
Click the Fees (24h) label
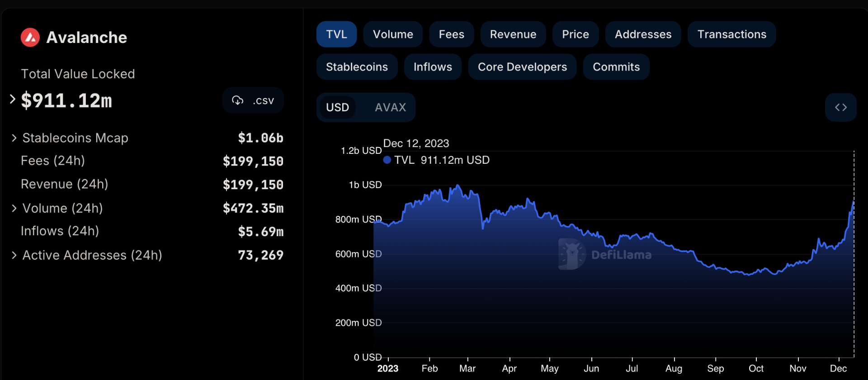tap(53, 161)
